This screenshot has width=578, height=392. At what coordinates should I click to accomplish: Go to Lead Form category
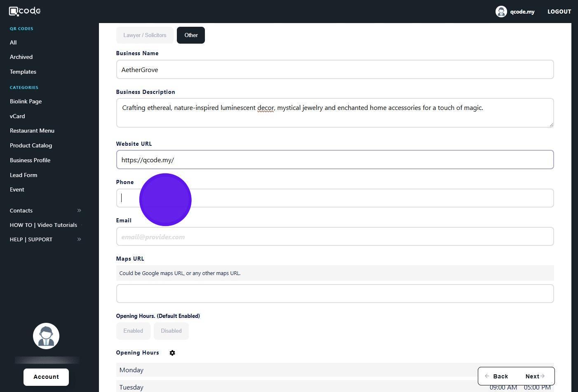pyautogui.click(x=23, y=175)
